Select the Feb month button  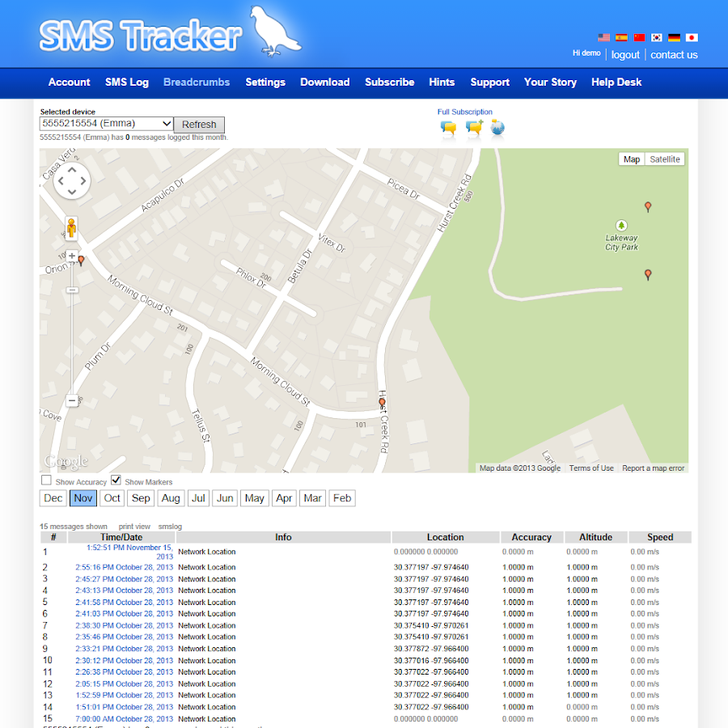pyautogui.click(x=341, y=498)
